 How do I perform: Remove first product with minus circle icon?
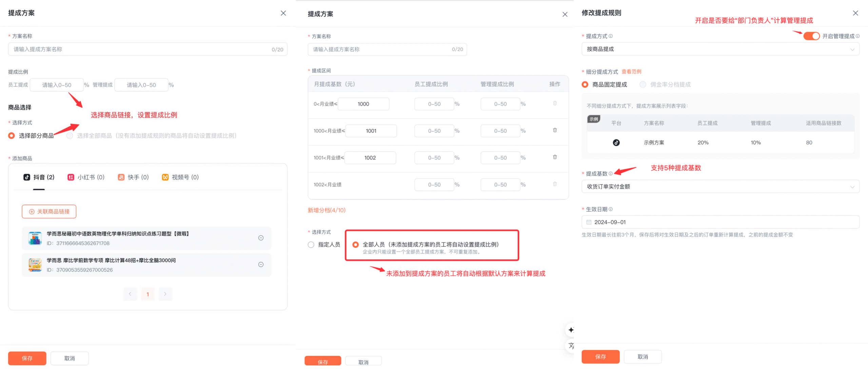point(261,238)
